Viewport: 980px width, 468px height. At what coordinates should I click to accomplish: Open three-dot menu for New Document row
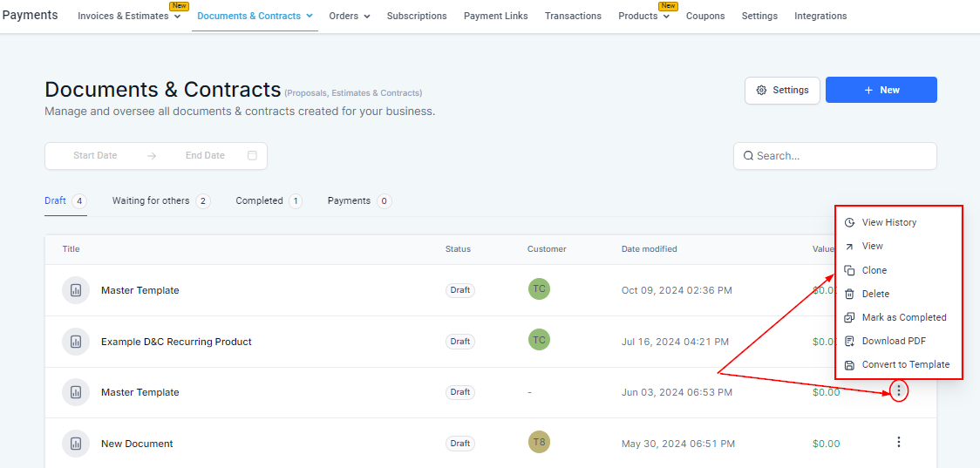(x=899, y=443)
